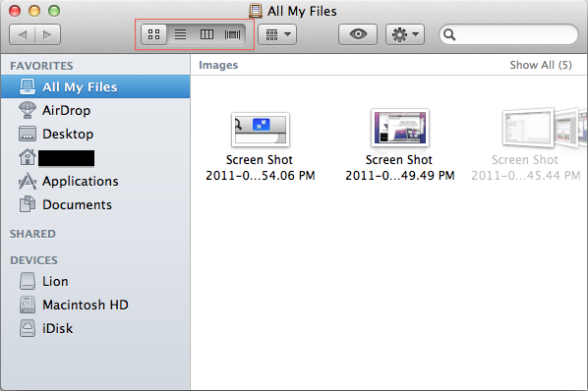588x391 pixels.
Task: Click the search field
Action: (509, 34)
